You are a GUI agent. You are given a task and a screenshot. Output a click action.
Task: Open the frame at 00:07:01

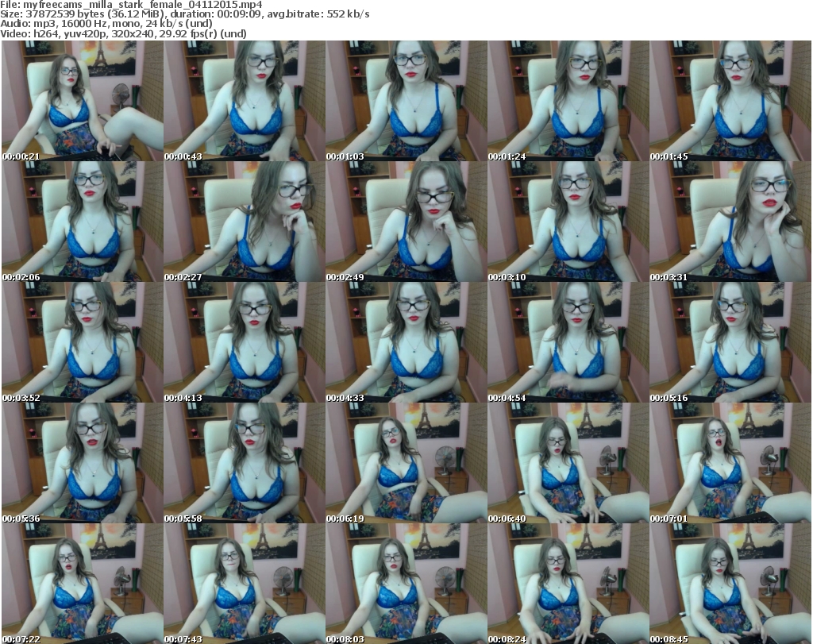pos(730,463)
